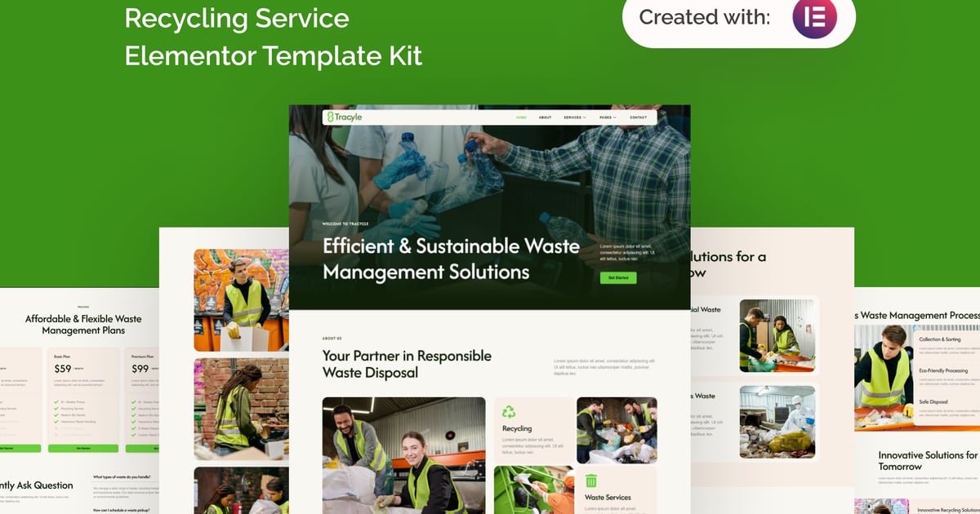Image resolution: width=980 pixels, height=514 pixels.
Task: Open the HOME nav item
Action: [x=521, y=117]
